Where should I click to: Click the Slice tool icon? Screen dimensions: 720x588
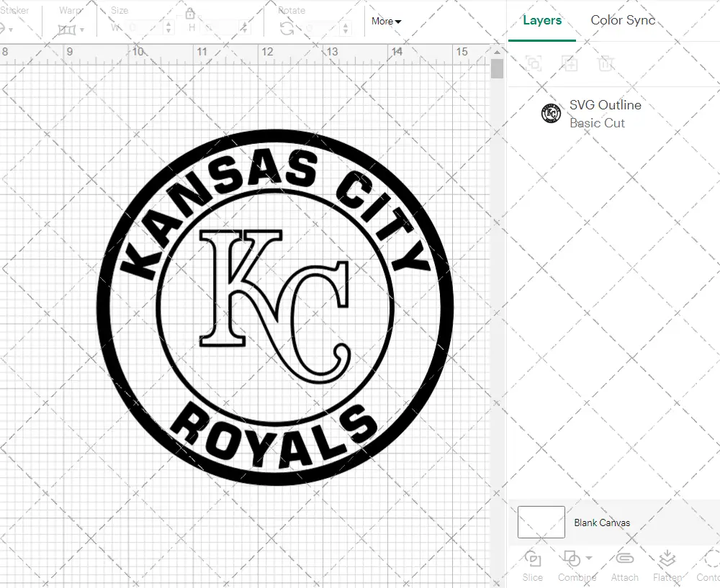pos(533,559)
